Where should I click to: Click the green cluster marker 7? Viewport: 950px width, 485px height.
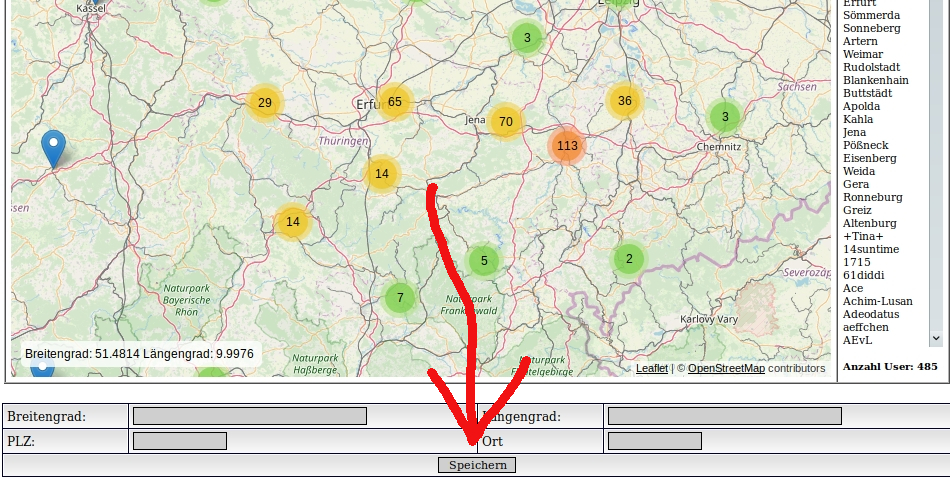tap(400, 298)
